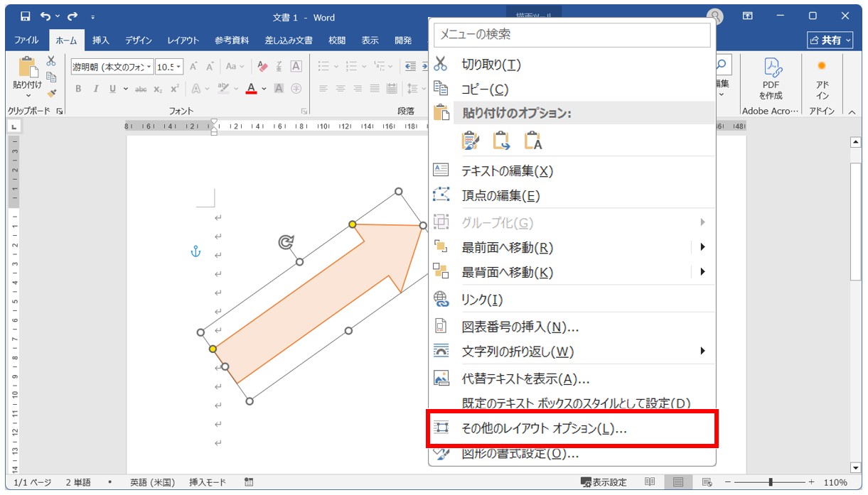Select Edit Points (頂点の編集) menu item
The height and width of the screenshot is (495, 868).
(x=572, y=195)
